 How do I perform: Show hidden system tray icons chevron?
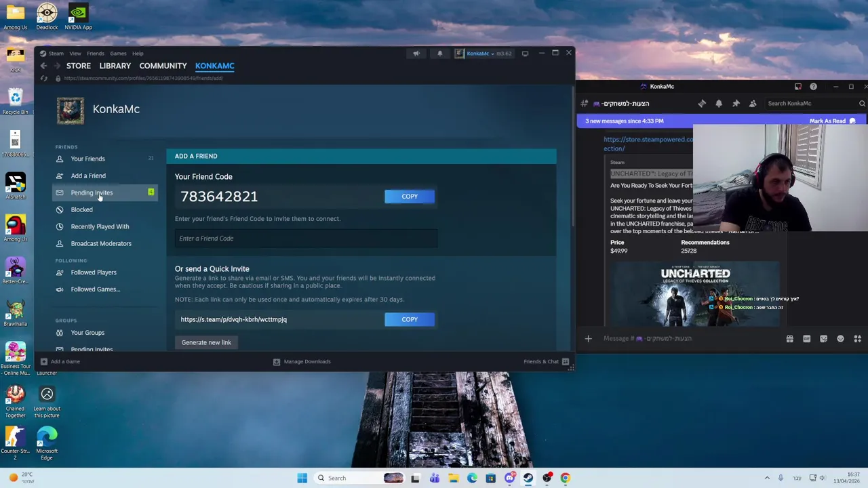coord(767,478)
